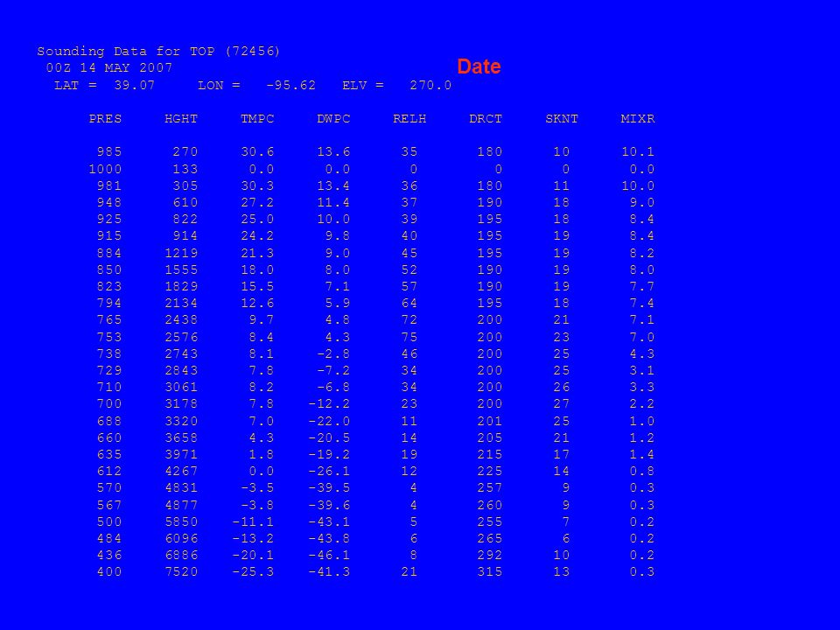Click the red 'Date' label

(x=479, y=66)
